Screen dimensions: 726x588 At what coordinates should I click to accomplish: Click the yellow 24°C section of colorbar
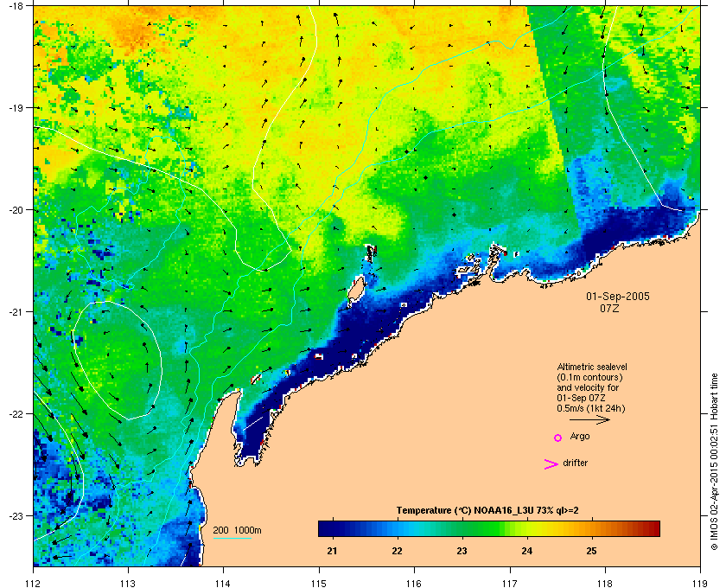(x=527, y=528)
